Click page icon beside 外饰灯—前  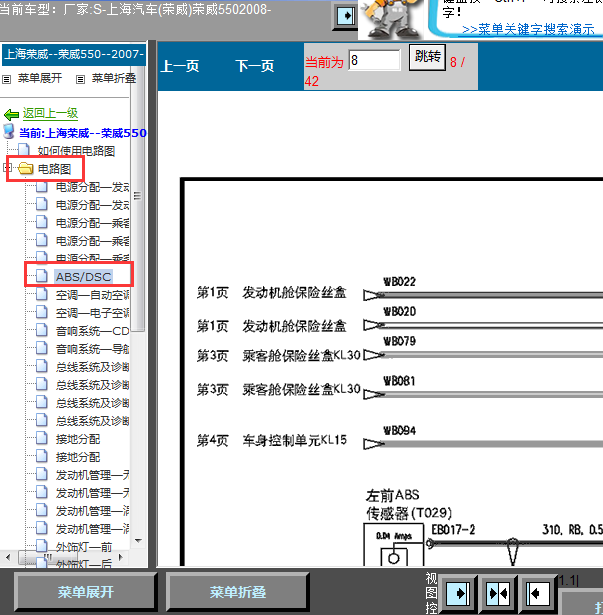point(42,546)
